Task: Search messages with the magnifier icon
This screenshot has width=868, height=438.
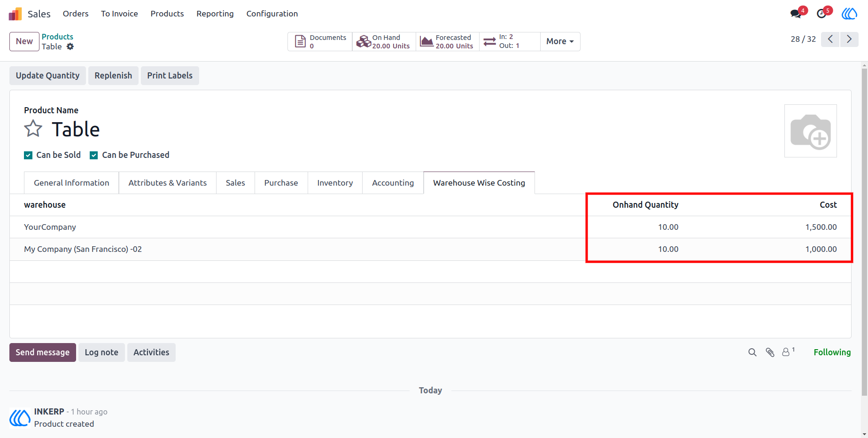Action: pos(752,352)
